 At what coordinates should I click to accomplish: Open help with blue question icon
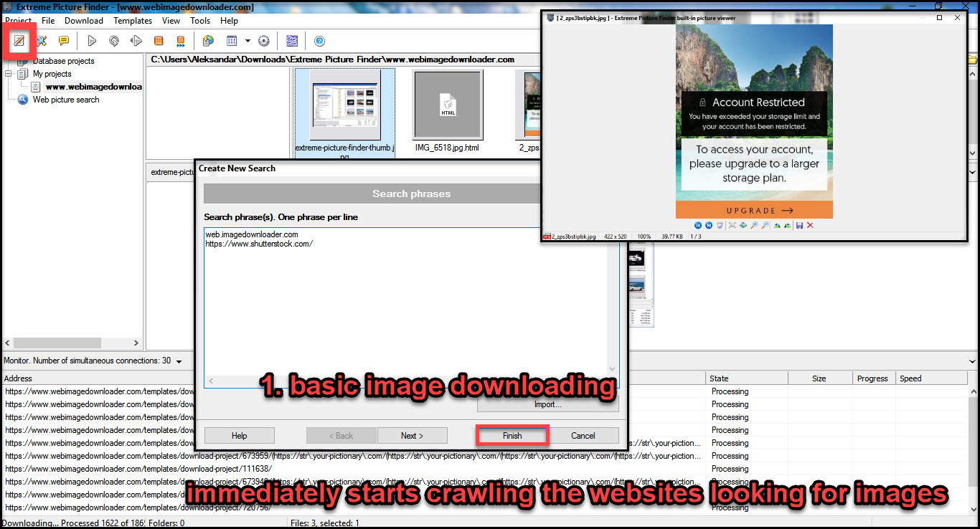pyautogui.click(x=320, y=41)
